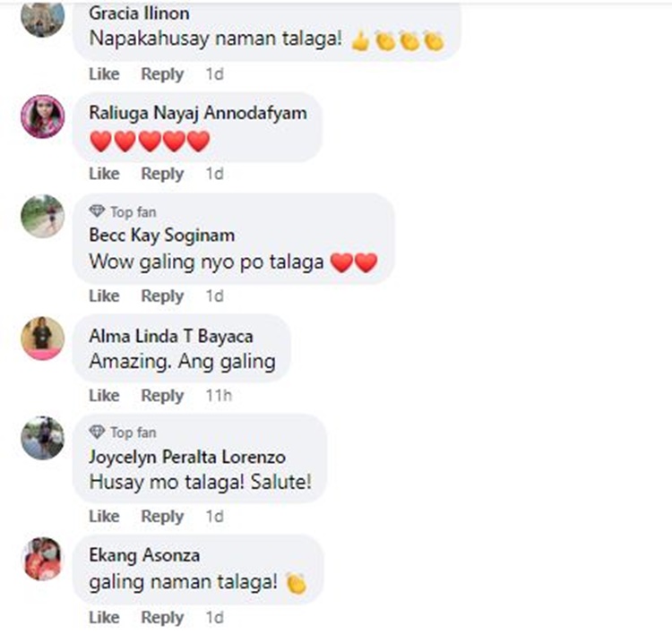The image size is (672, 634).
Task: Open Becc Kay Soginam's profile photo
Action: (x=43, y=216)
